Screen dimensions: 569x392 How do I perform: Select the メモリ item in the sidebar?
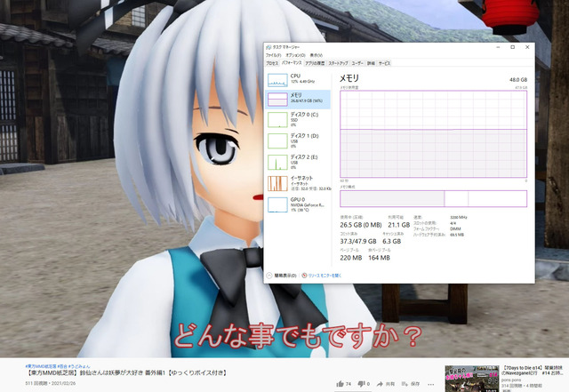click(x=298, y=100)
